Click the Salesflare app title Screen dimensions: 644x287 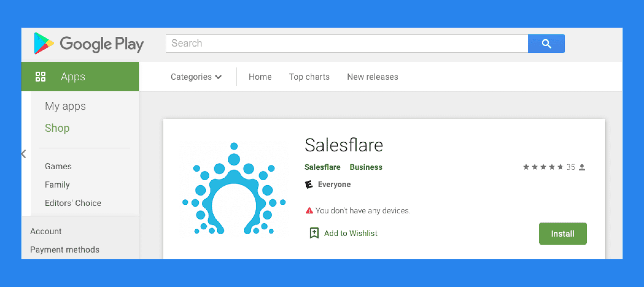coord(344,145)
